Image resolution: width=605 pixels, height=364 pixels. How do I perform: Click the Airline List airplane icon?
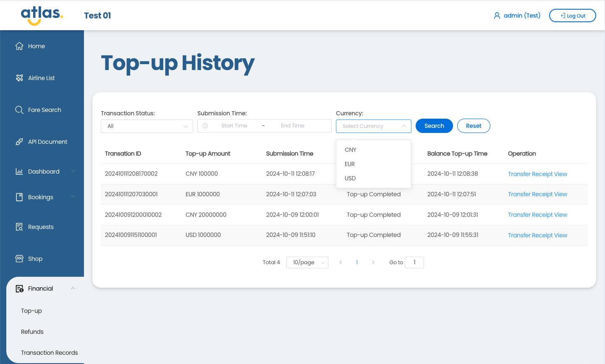click(19, 78)
